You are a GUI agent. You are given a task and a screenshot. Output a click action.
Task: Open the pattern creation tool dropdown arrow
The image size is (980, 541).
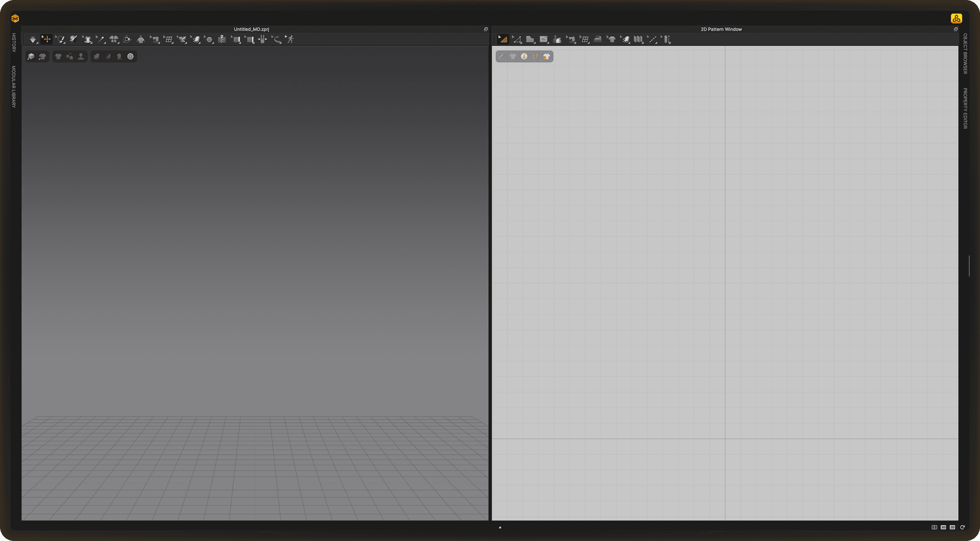coord(534,44)
